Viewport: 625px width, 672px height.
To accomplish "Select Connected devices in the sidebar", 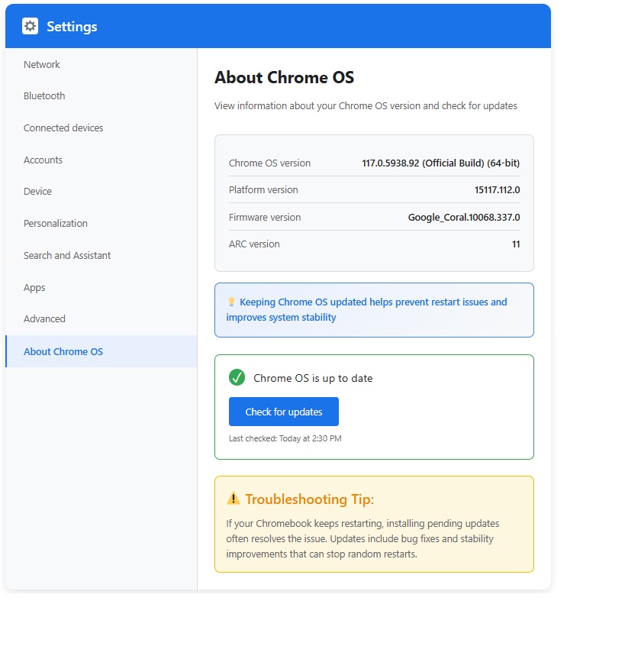I will [101, 128].
